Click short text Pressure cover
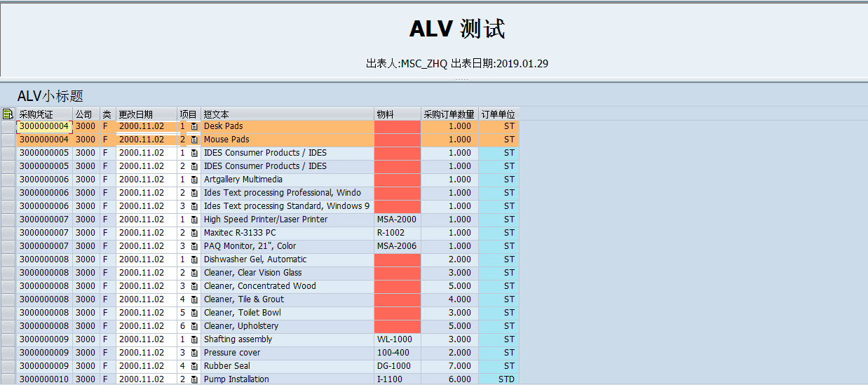Viewport: 868px width, 385px height. click(287, 353)
